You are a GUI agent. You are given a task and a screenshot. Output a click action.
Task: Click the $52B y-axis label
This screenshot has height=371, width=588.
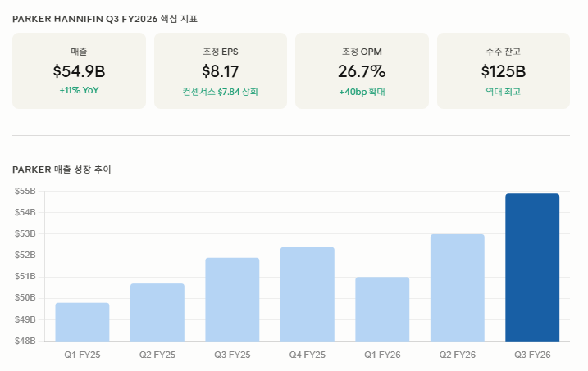coord(25,256)
